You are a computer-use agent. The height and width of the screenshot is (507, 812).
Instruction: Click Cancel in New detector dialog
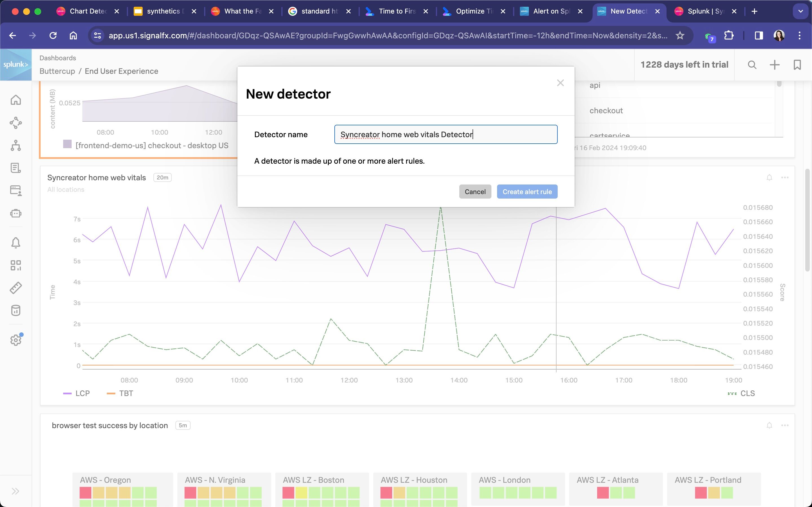pos(475,192)
